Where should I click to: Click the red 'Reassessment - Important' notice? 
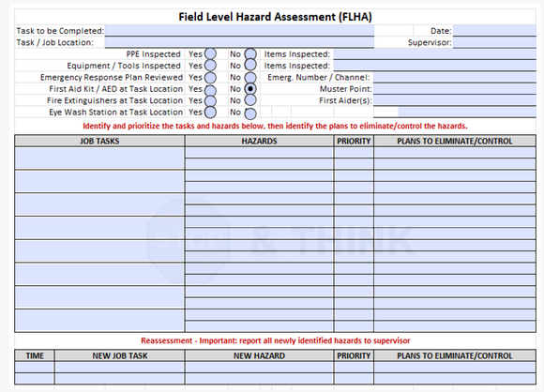pyautogui.click(x=276, y=340)
